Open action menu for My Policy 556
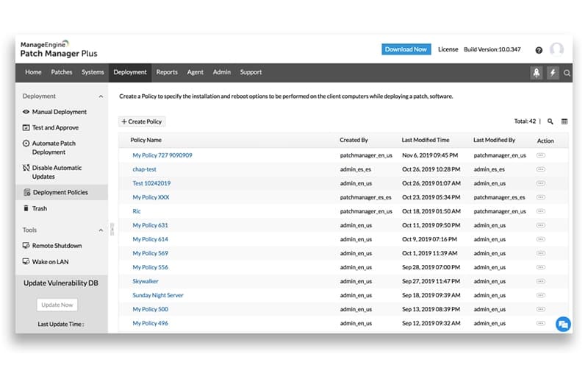This screenshot has height=368, width=588. 540,267
